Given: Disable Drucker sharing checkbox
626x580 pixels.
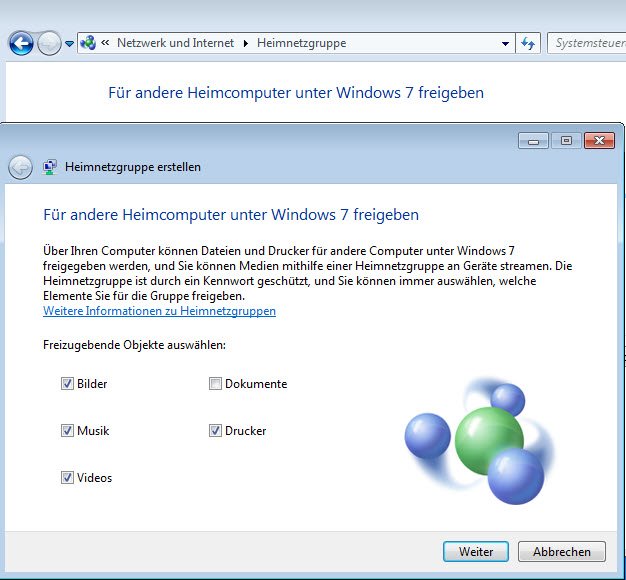Looking at the screenshot, I should pos(215,430).
